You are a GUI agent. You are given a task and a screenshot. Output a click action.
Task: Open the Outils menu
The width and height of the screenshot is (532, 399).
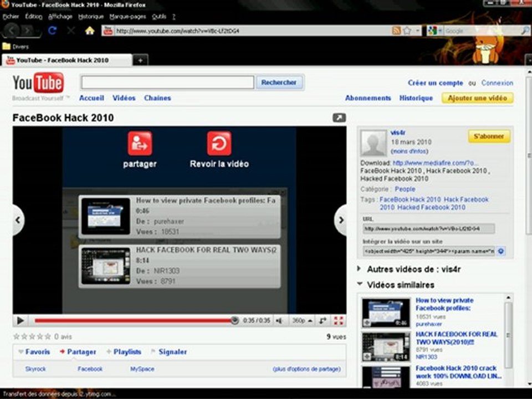[x=159, y=16]
